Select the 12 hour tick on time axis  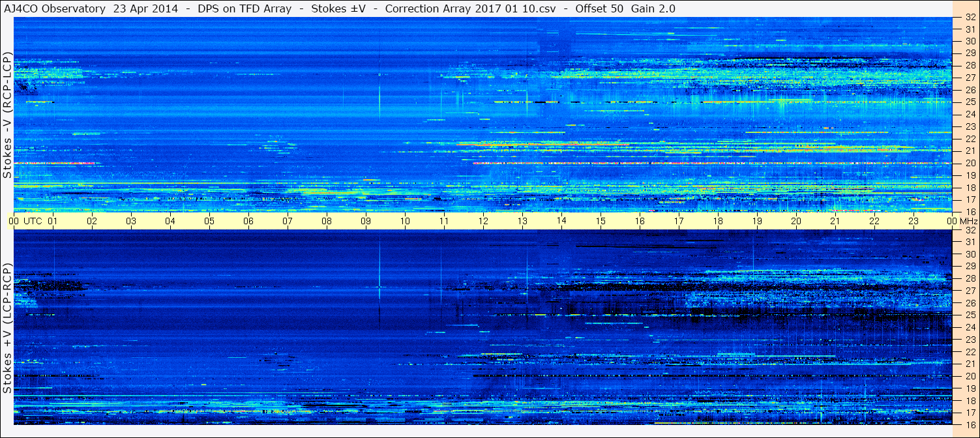[x=483, y=221]
